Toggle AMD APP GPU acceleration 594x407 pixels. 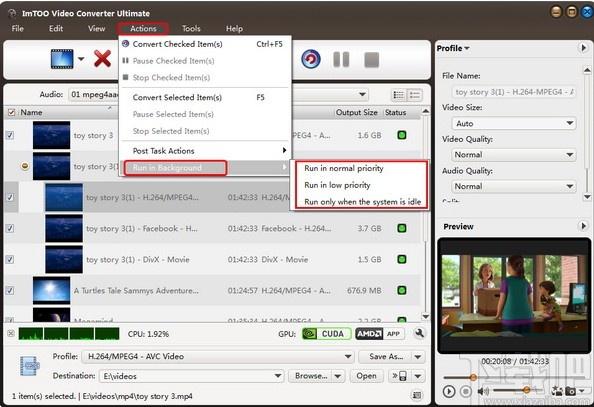379,334
